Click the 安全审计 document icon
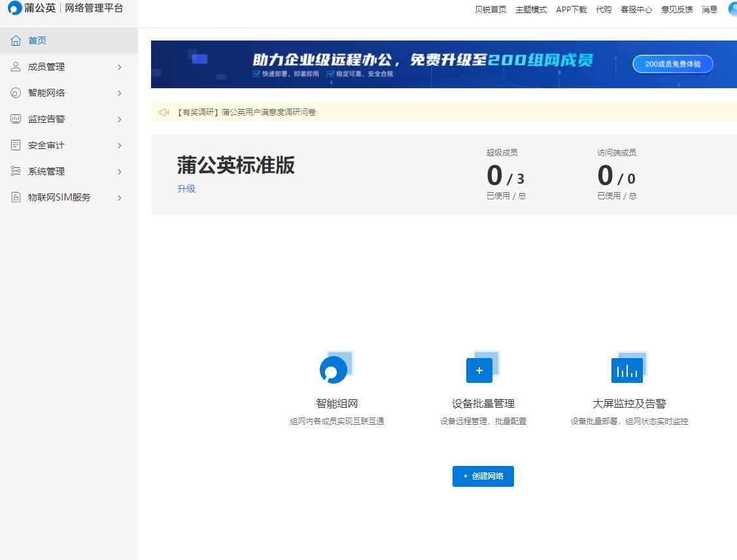737x560 pixels. pos(16,145)
